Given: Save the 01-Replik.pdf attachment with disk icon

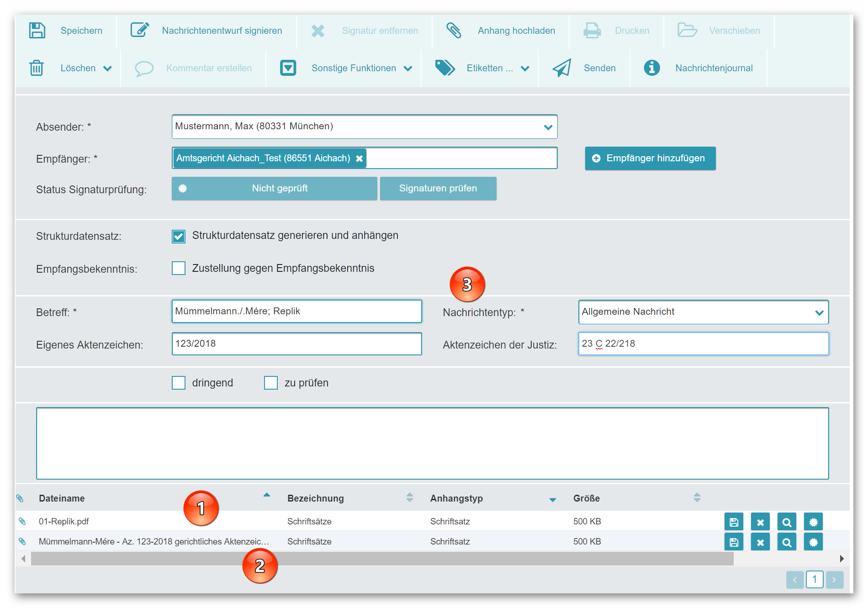Looking at the screenshot, I should [734, 522].
